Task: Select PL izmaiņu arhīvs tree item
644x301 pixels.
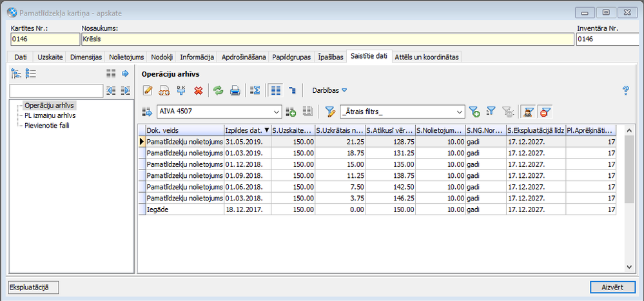Action: pos(50,116)
